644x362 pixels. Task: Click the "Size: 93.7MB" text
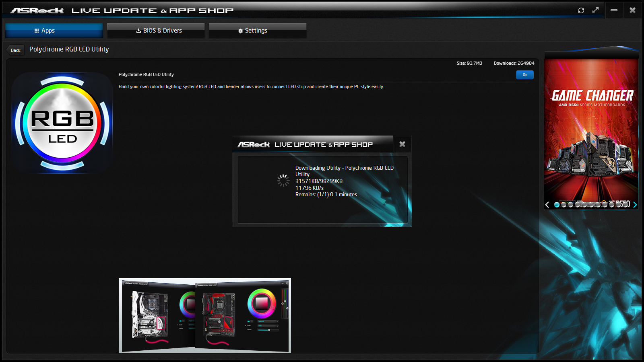[469, 63]
